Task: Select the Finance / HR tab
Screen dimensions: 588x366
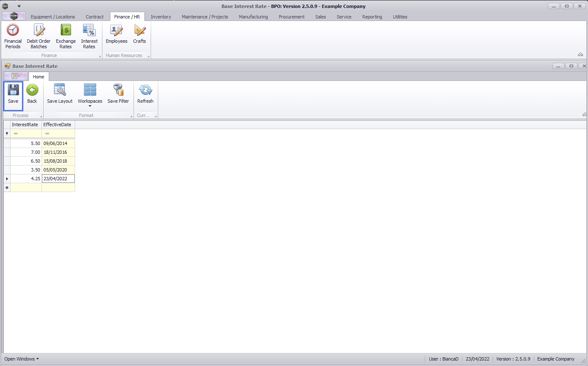Action: pos(127,17)
